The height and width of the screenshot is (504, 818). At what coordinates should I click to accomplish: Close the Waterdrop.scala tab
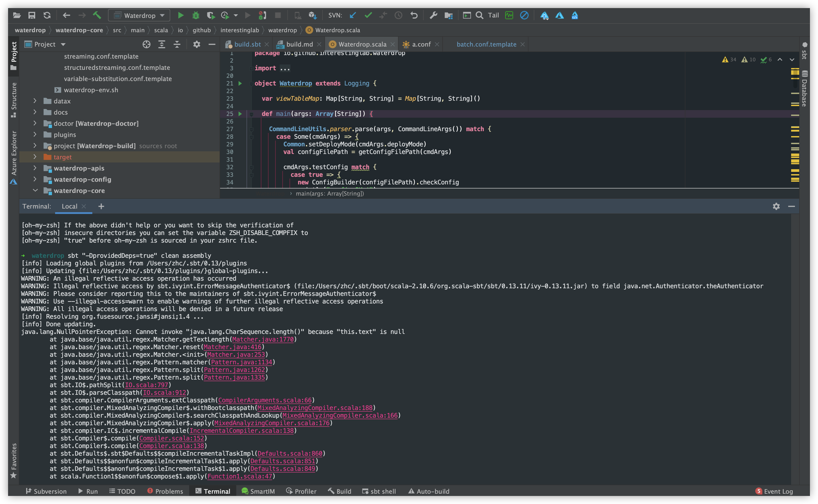[x=393, y=44]
